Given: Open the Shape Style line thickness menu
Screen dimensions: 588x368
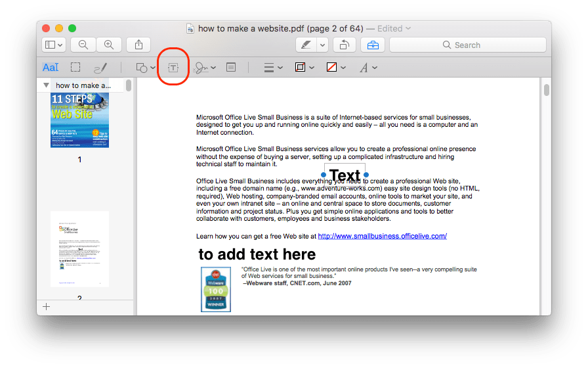Looking at the screenshot, I should pos(269,68).
